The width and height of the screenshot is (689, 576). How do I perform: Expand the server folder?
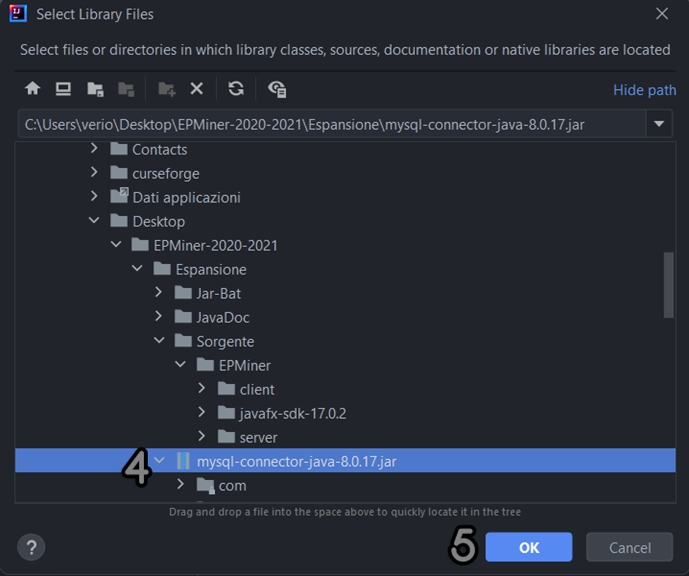(x=202, y=436)
